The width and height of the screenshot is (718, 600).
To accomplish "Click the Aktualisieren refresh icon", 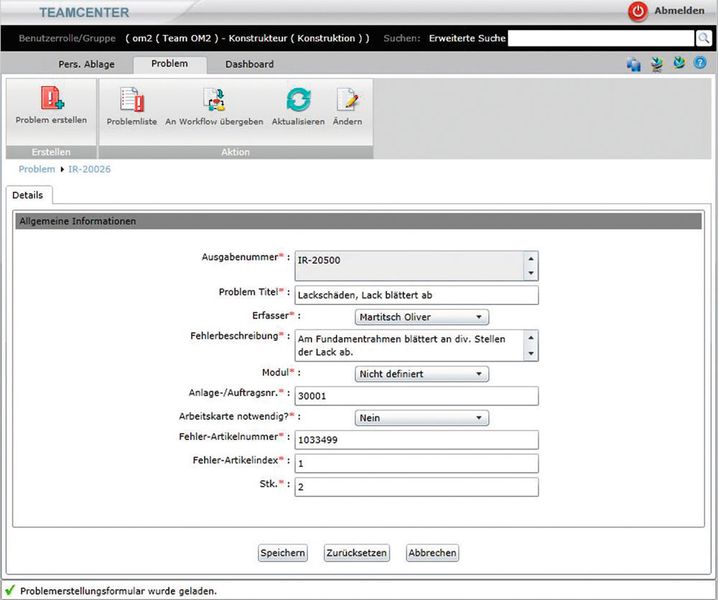I will pos(298,100).
